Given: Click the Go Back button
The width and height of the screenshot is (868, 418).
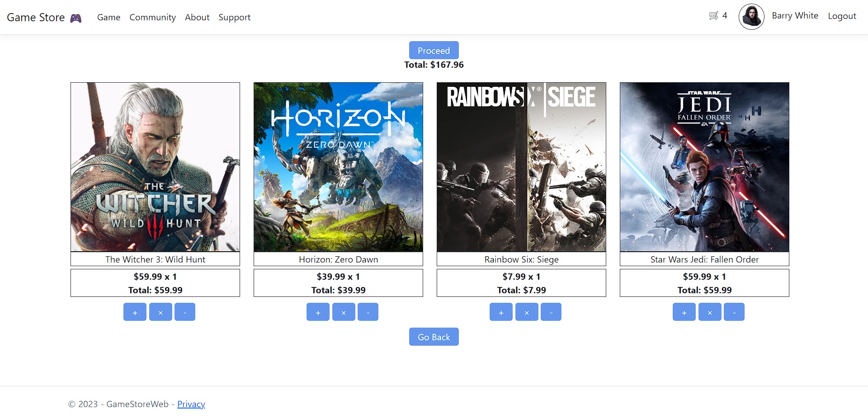Looking at the screenshot, I should pyautogui.click(x=434, y=337).
